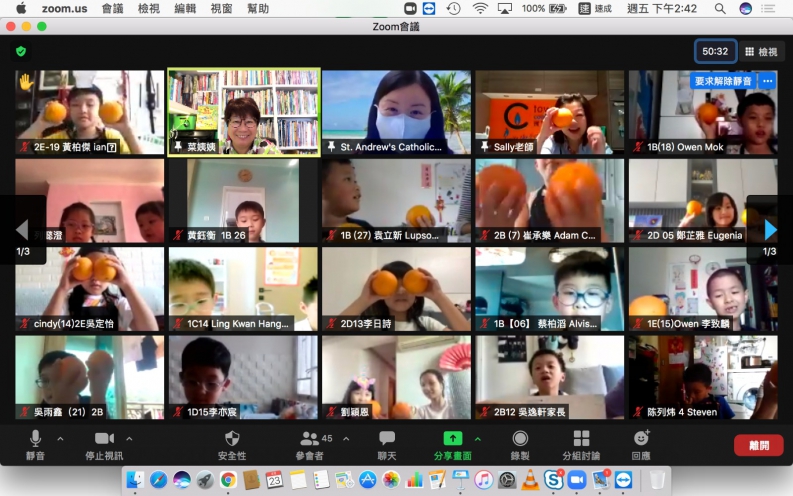Click the green encryption shield icon

[21, 51]
